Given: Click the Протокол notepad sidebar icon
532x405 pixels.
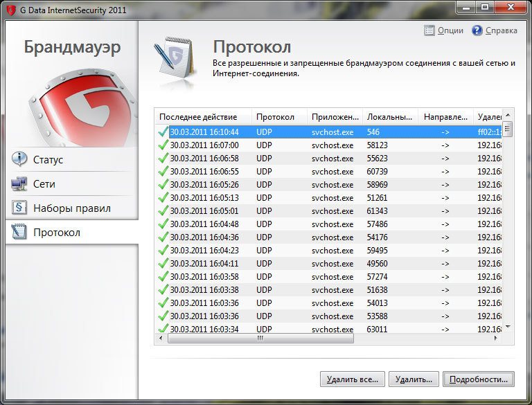Looking at the screenshot, I should tap(19, 232).
